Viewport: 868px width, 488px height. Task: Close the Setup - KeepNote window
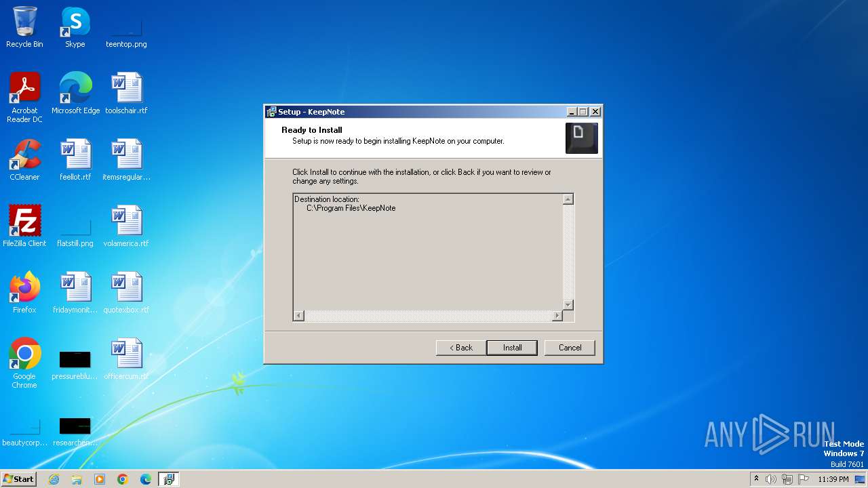tap(595, 112)
